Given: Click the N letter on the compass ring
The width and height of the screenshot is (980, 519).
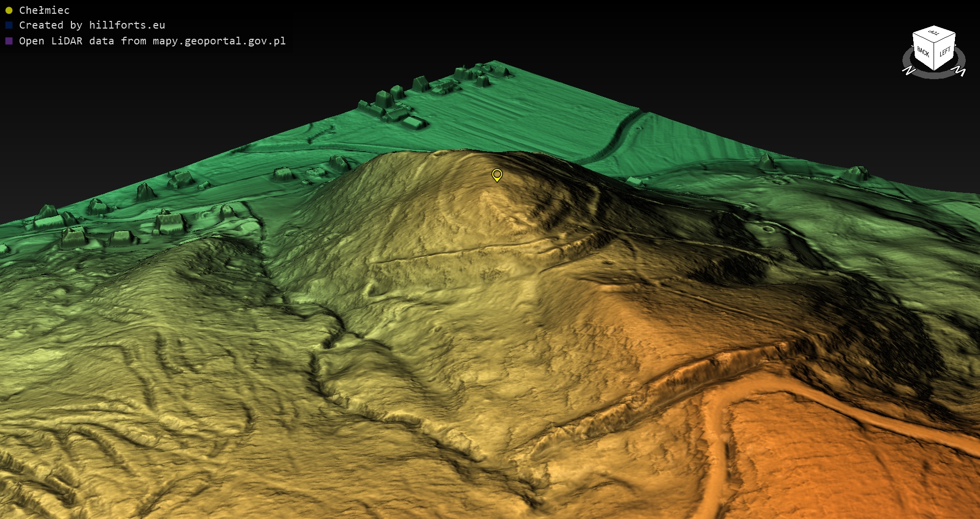Looking at the screenshot, I should 909,70.
